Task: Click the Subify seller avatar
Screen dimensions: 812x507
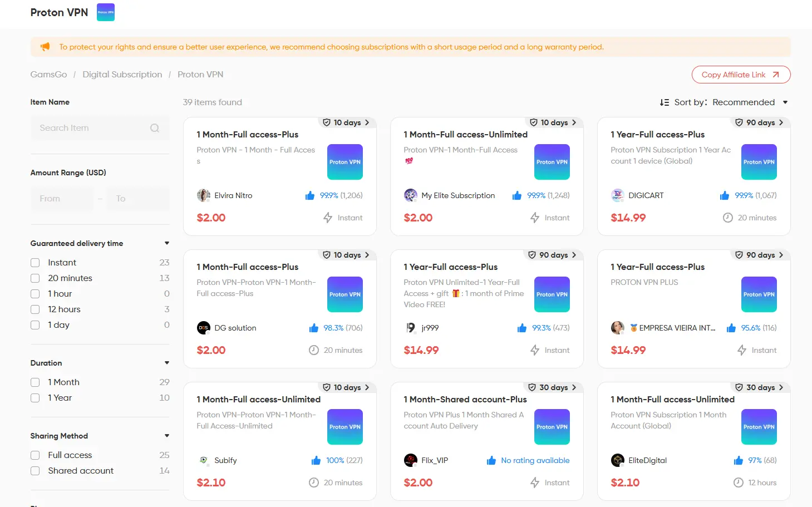Action: pyautogui.click(x=204, y=460)
